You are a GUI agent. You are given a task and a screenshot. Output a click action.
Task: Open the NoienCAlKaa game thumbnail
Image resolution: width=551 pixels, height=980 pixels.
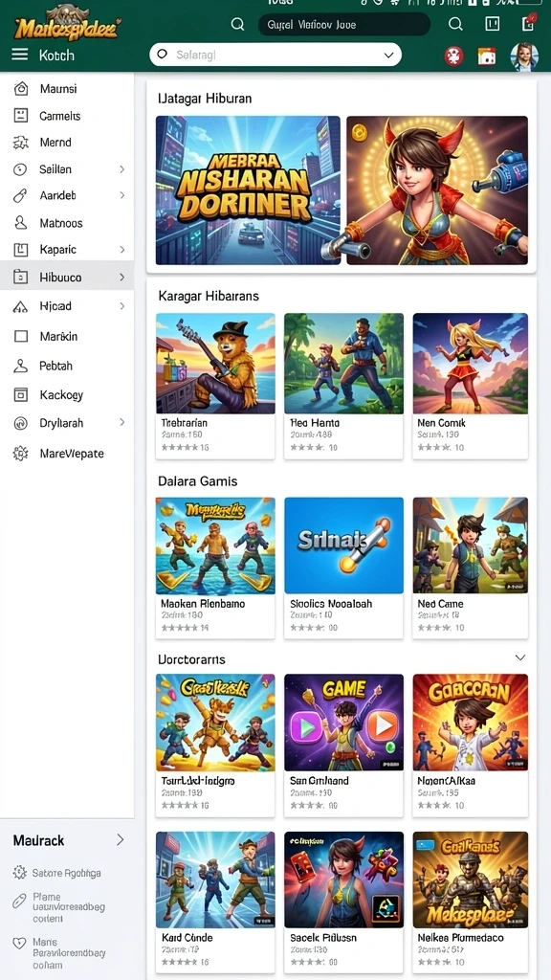pos(471,723)
